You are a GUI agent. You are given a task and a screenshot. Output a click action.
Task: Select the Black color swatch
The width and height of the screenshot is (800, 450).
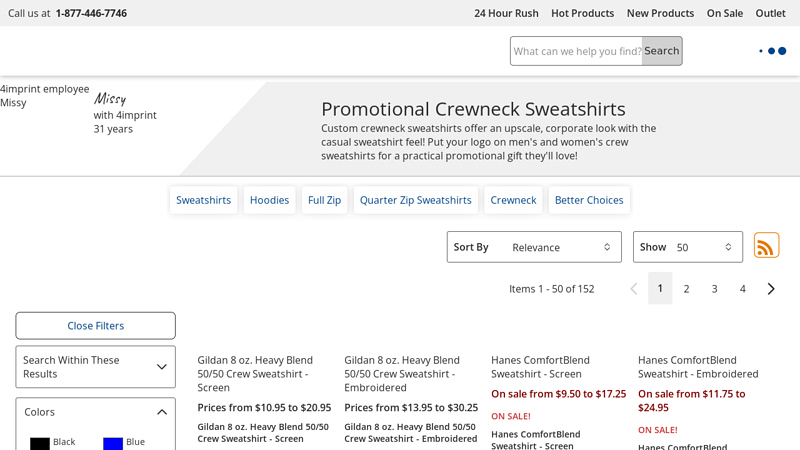(40, 443)
